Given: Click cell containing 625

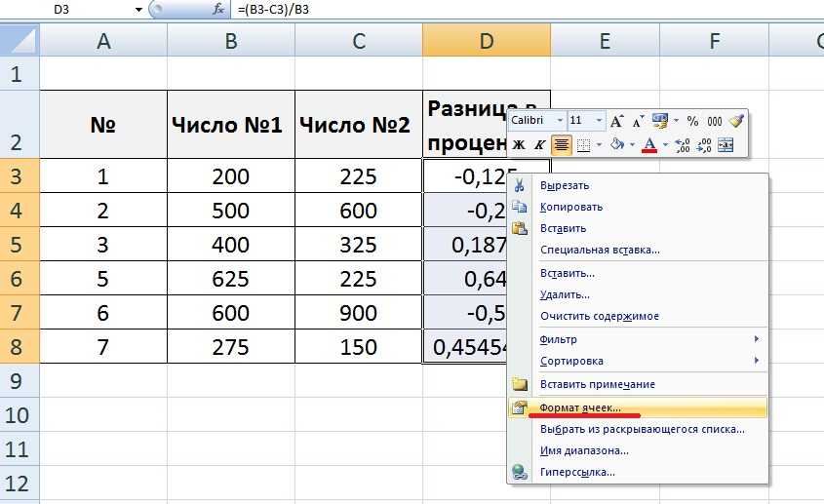Looking at the screenshot, I should [231, 279].
